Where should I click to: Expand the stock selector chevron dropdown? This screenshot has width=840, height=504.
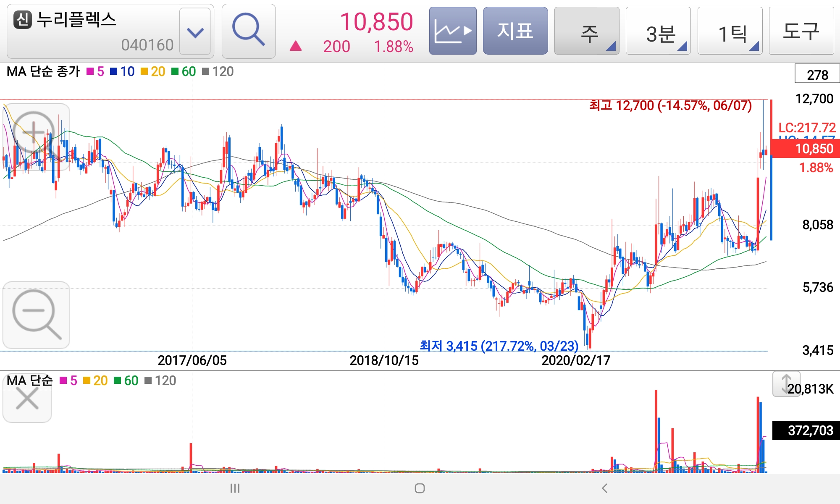coord(195,32)
